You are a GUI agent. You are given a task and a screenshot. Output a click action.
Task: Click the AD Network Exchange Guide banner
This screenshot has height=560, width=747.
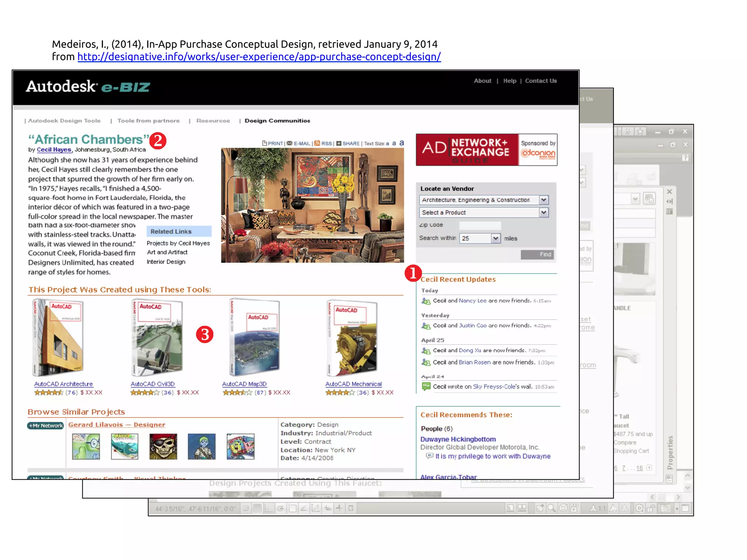tap(467, 150)
